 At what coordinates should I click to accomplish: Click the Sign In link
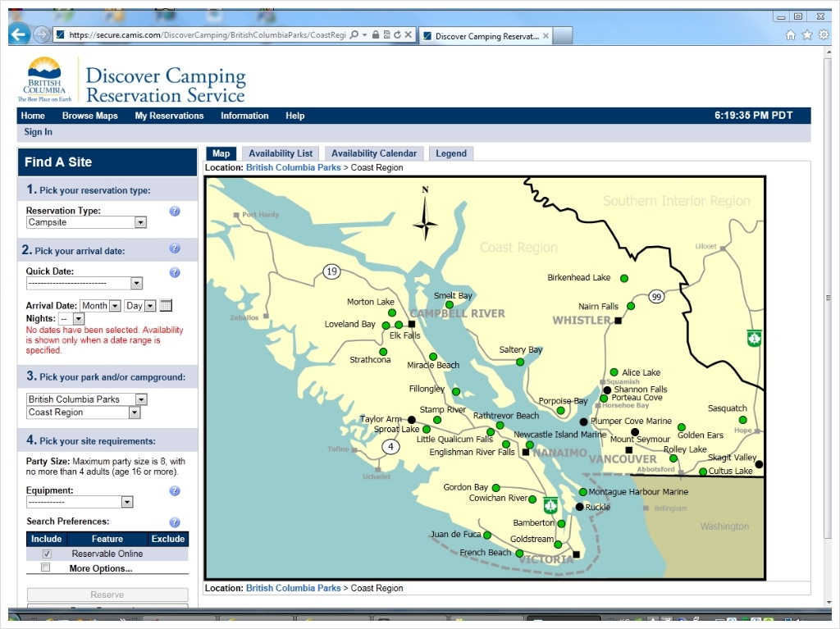(38, 132)
